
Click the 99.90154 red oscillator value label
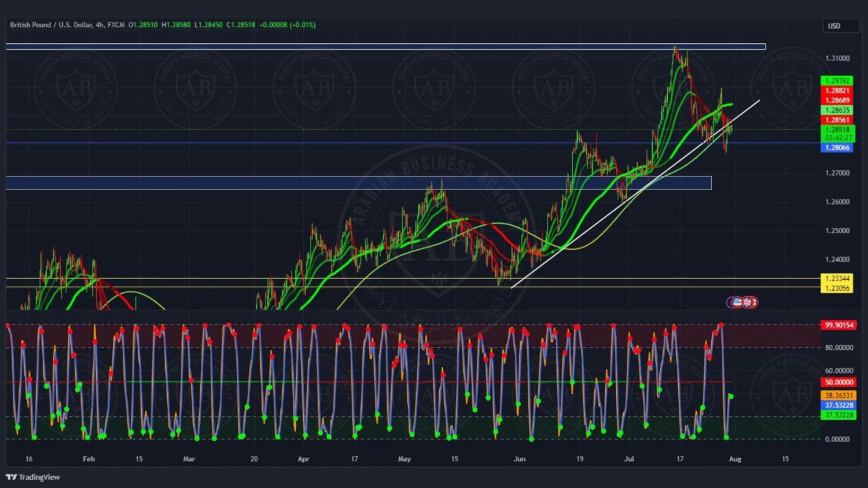point(838,325)
